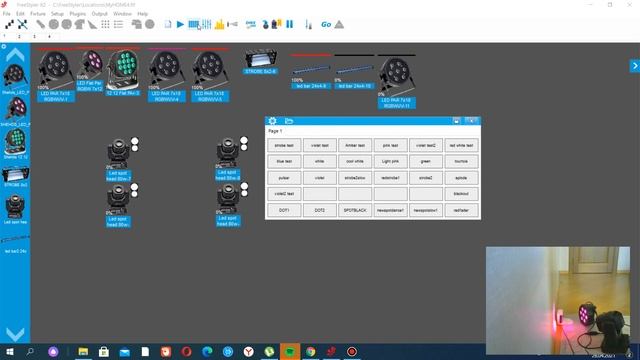Click the gray overlapping pages toolbar icon
Screen dimensions: 640x360
click(136, 24)
